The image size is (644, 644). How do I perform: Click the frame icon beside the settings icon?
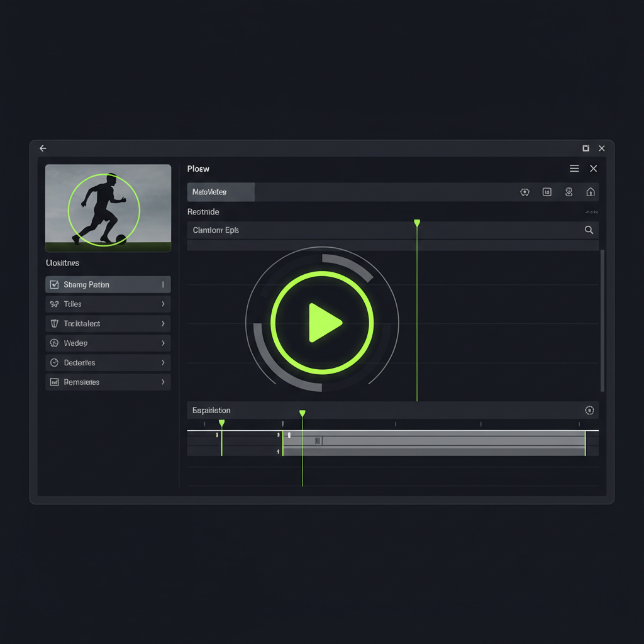tap(547, 192)
